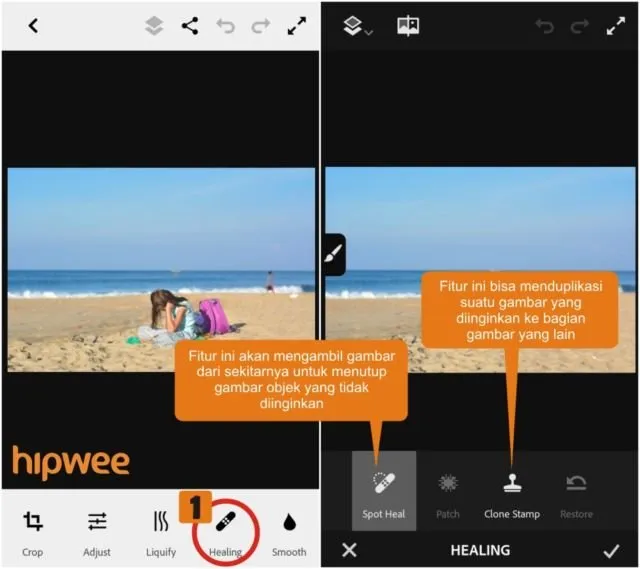Select the Spot Heal tab

point(384,491)
